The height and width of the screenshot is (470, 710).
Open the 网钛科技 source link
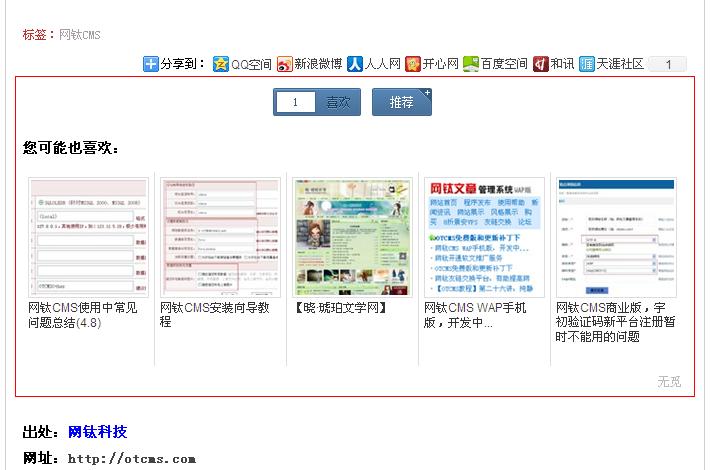(x=97, y=432)
